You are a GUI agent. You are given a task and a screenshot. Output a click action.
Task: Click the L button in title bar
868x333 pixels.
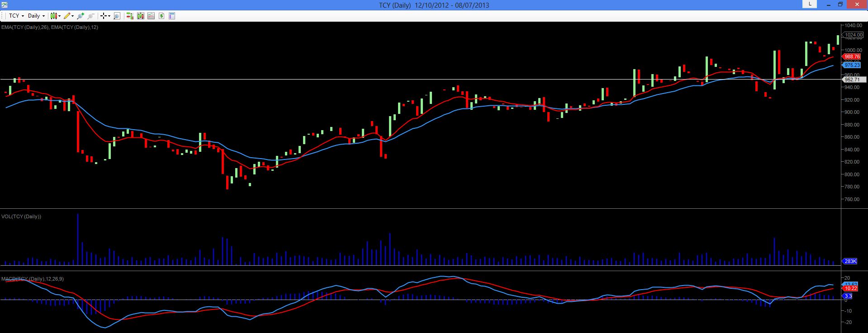tap(810, 4)
